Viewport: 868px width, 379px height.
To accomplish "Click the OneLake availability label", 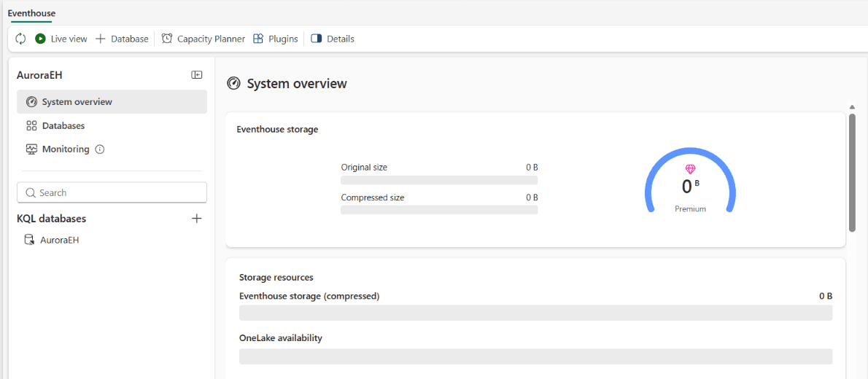I will [x=281, y=337].
